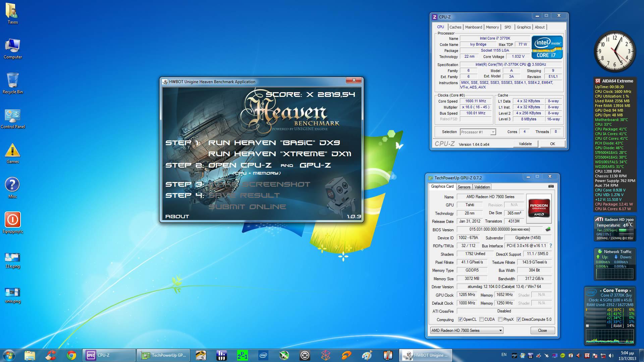This screenshot has width=644, height=362.
Task: Switch to the Caches tab in CPU-Z
Action: pos(455,27)
